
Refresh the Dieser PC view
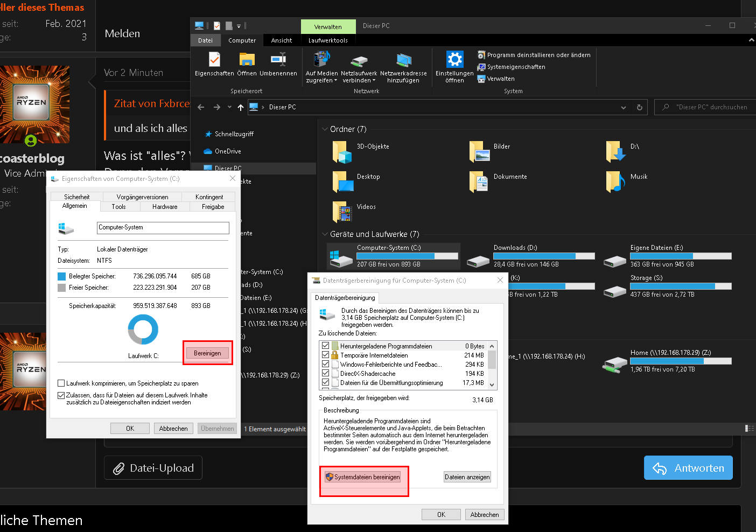click(x=640, y=107)
